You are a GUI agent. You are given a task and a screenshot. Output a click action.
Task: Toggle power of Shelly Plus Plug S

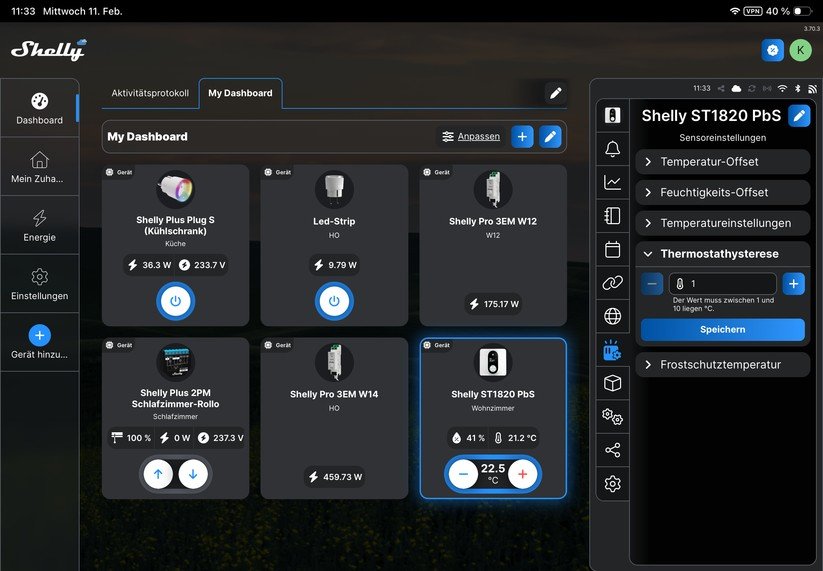click(175, 301)
